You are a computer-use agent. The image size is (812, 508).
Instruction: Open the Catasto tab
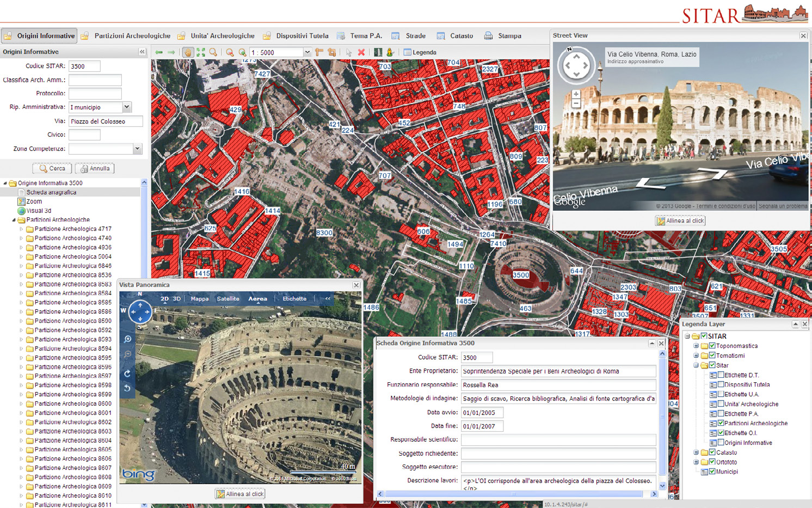point(455,36)
